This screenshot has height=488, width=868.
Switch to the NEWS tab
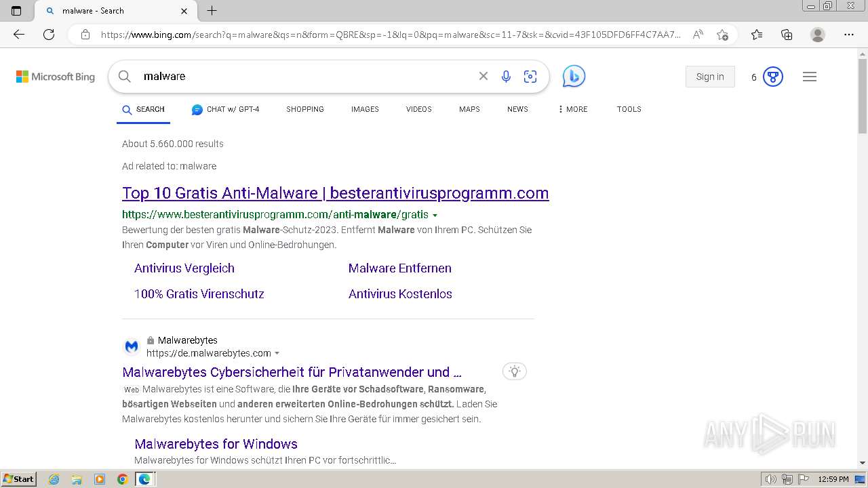(517, 109)
